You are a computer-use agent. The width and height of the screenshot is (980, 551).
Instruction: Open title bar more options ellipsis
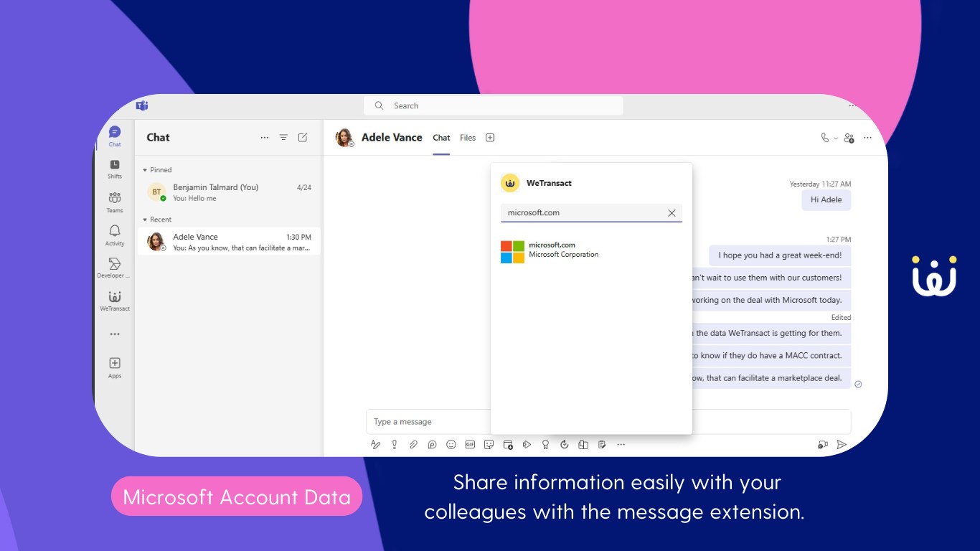tap(852, 105)
